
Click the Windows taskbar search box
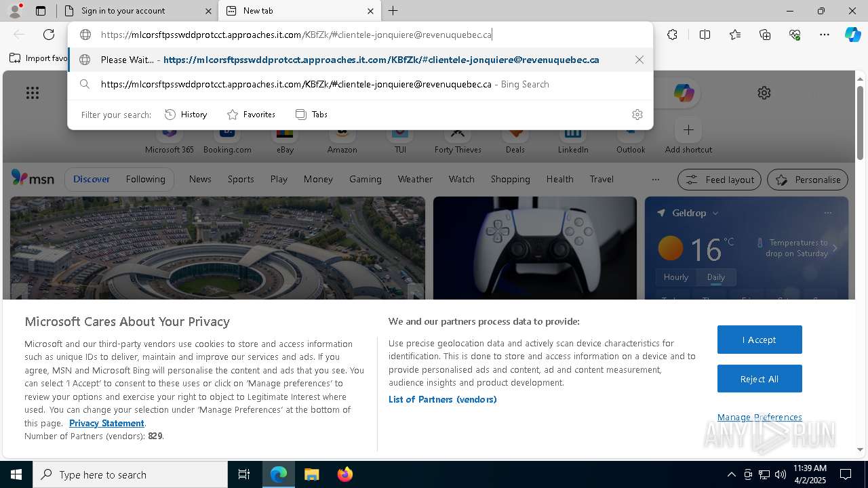coord(130,474)
